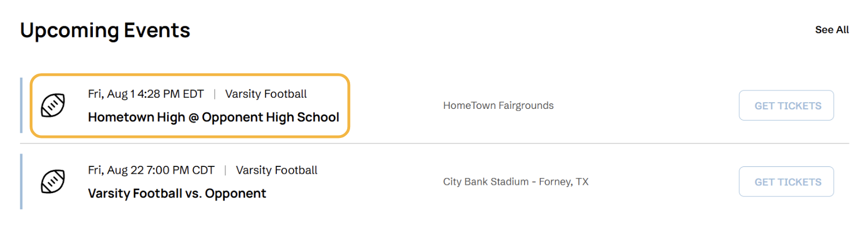Get tickets for the HomeTown Fairgrounds game
868x225 pixels.
[786, 106]
